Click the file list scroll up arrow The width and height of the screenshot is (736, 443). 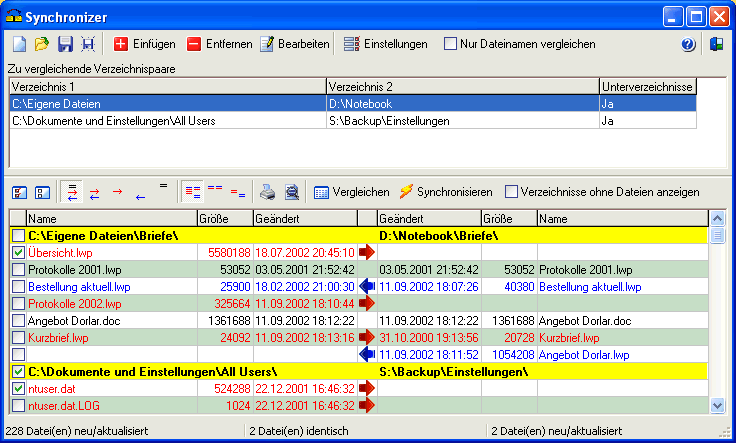pyautogui.click(x=717, y=218)
